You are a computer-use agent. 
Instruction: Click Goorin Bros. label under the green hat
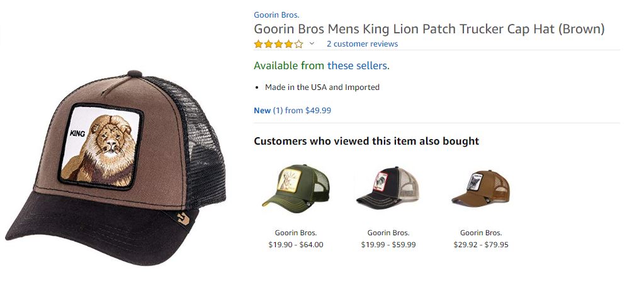pyautogui.click(x=295, y=233)
